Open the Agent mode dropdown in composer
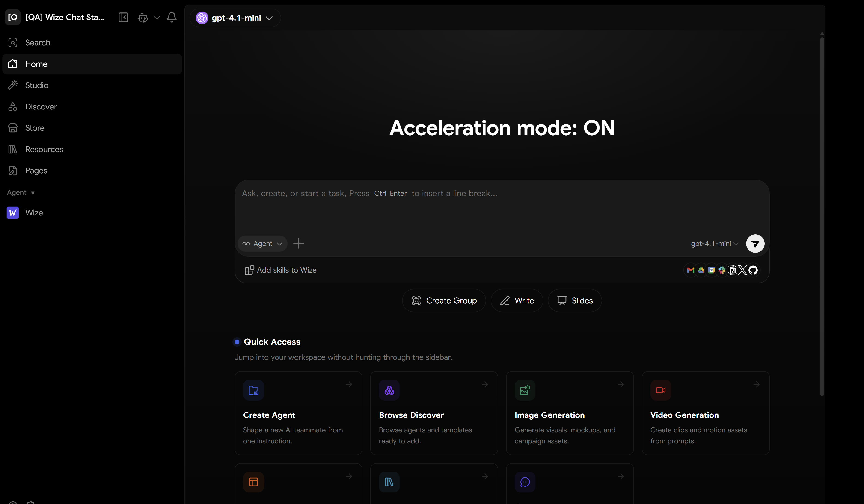The height and width of the screenshot is (504, 864). pyautogui.click(x=262, y=244)
